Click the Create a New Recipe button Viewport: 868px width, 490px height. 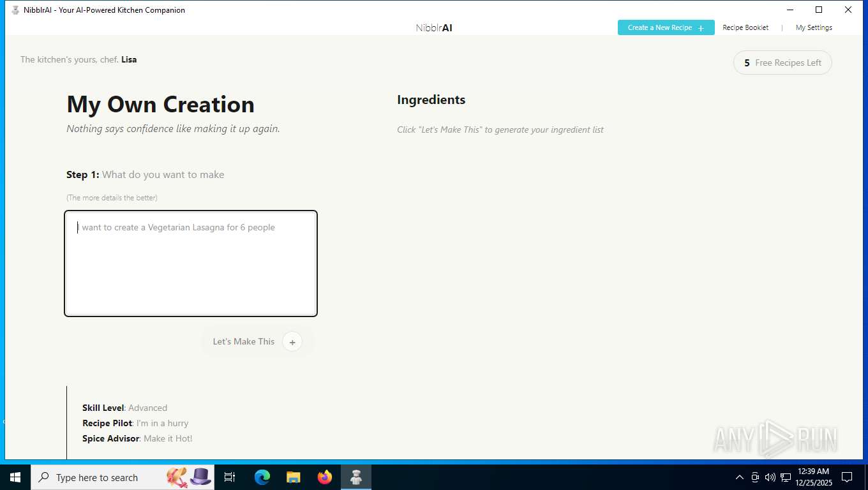tap(666, 27)
